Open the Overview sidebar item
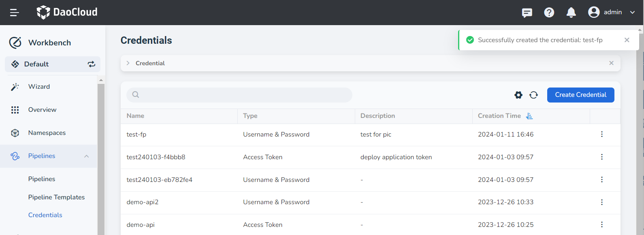 click(x=42, y=110)
